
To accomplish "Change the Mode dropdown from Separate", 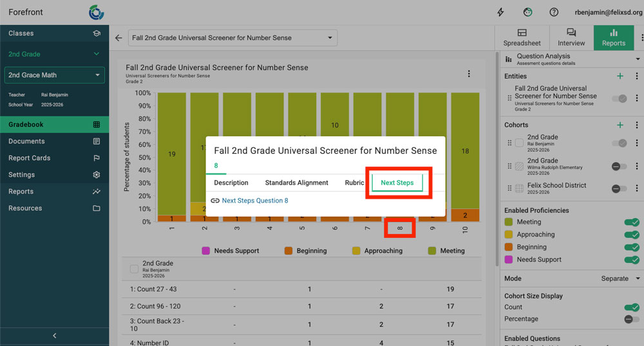I will coord(618,278).
